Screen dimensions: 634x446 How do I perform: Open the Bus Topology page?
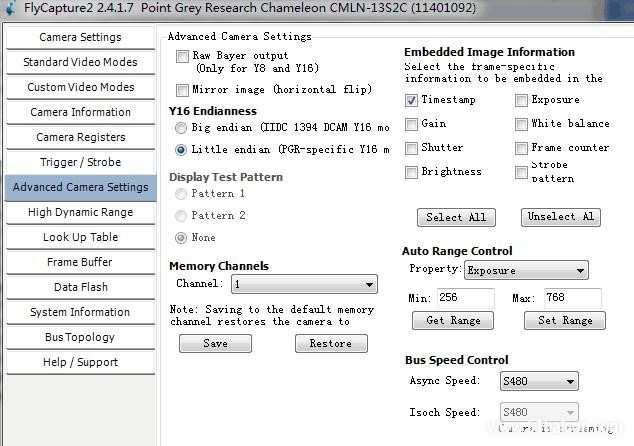(80, 337)
